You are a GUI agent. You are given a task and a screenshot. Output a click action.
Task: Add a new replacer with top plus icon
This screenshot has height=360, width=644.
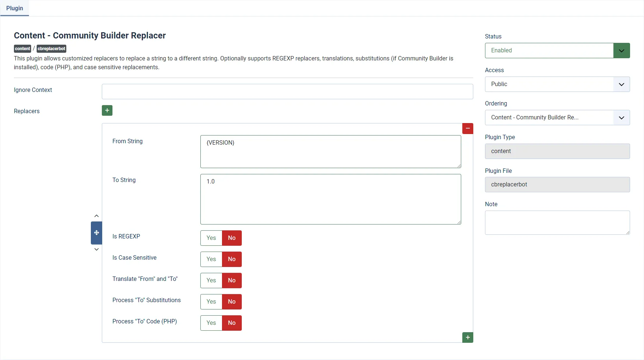(107, 110)
